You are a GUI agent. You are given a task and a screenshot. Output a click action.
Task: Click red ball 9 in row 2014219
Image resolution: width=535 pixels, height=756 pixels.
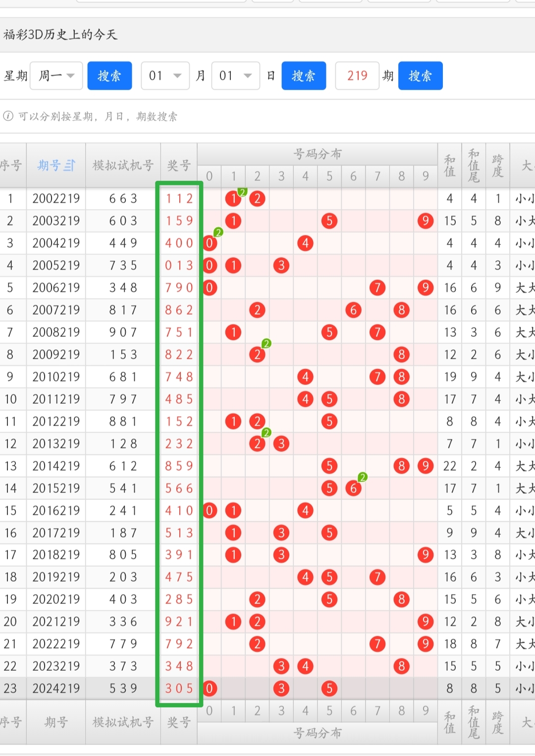426,466
